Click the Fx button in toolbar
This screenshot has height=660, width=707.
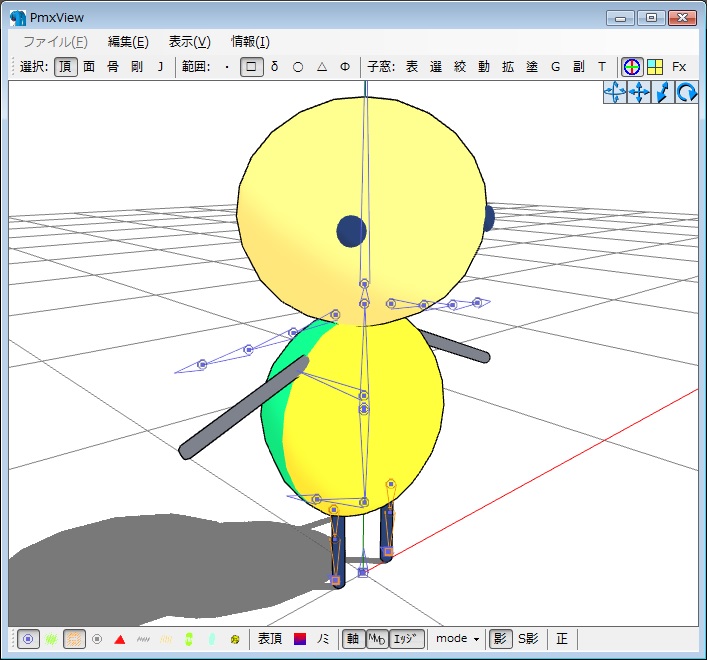click(679, 67)
